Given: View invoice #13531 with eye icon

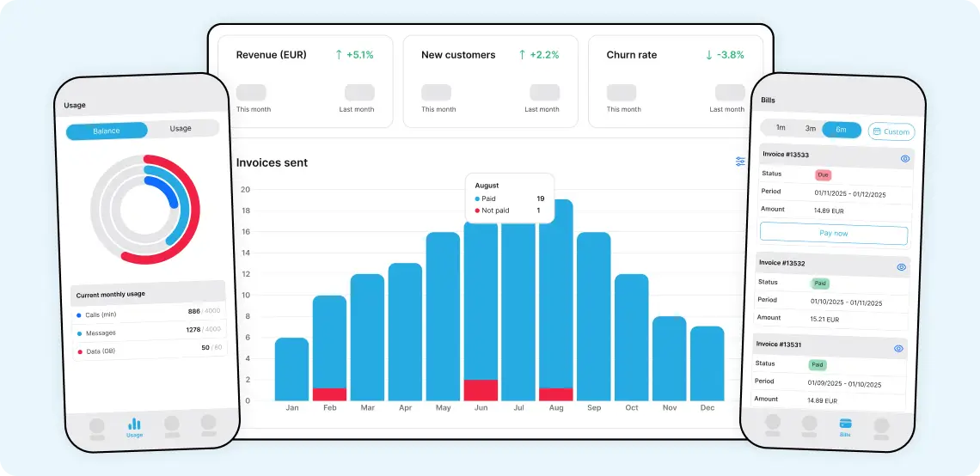Looking at the screenshot, I should 898,348.
